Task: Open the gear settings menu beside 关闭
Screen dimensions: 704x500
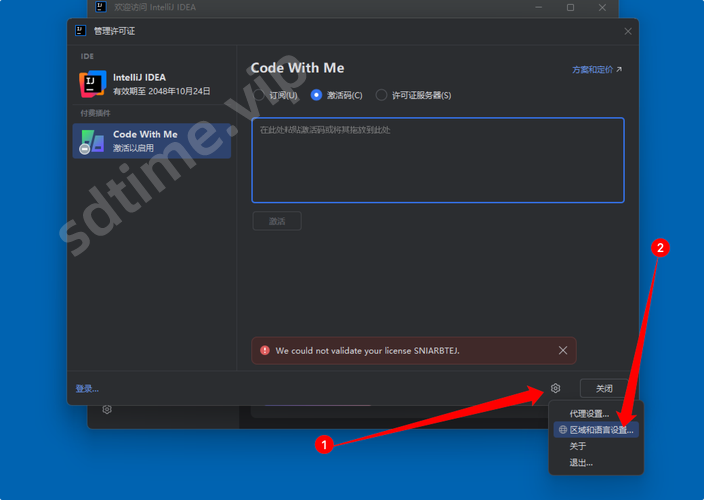Action: coord(555,388)
